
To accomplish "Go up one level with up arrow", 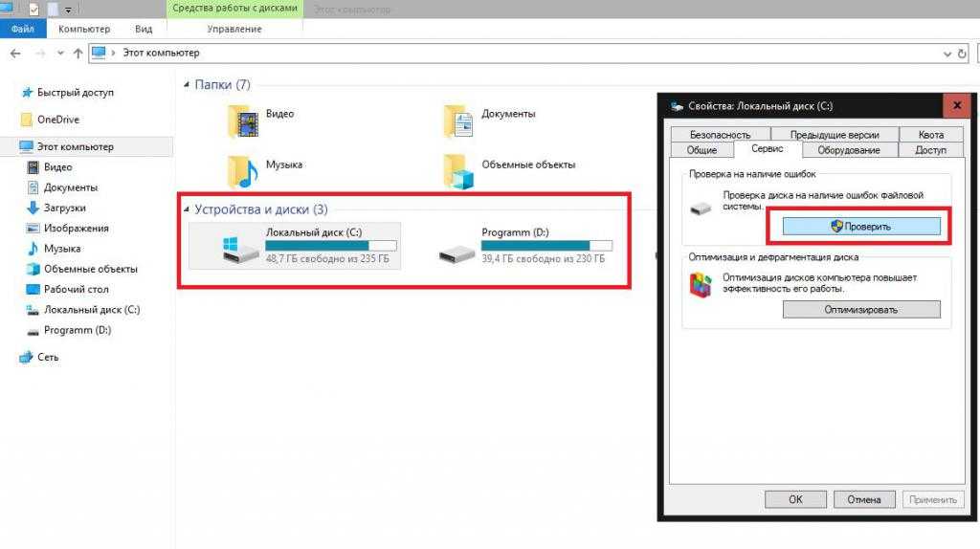I will (x=78, y=54).
